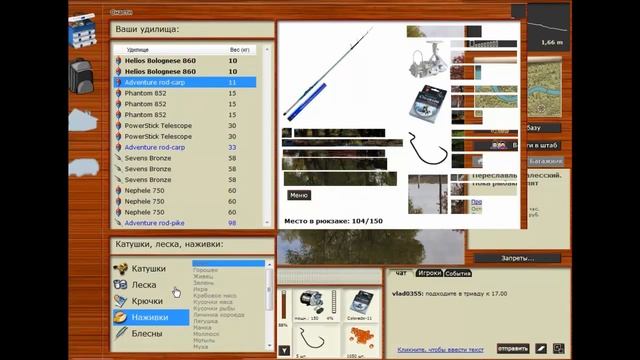This screenshot has width=640, height=360.
Task: Select Кусочки рыбы in the bait list
Action: pyautogui.click(x=214, y=309)
